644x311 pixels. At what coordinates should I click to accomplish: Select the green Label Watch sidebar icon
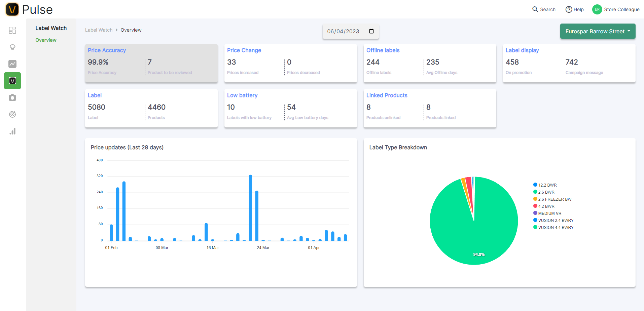tap(12, 81)
